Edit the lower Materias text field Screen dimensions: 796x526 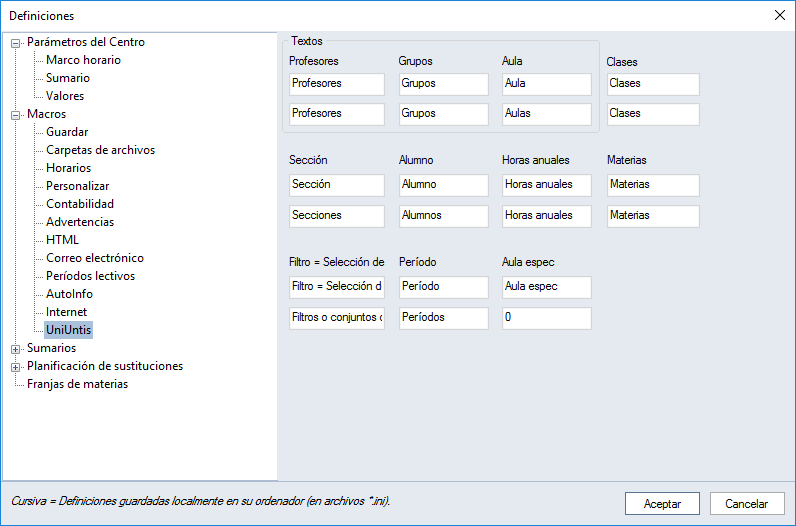point(653,216)
